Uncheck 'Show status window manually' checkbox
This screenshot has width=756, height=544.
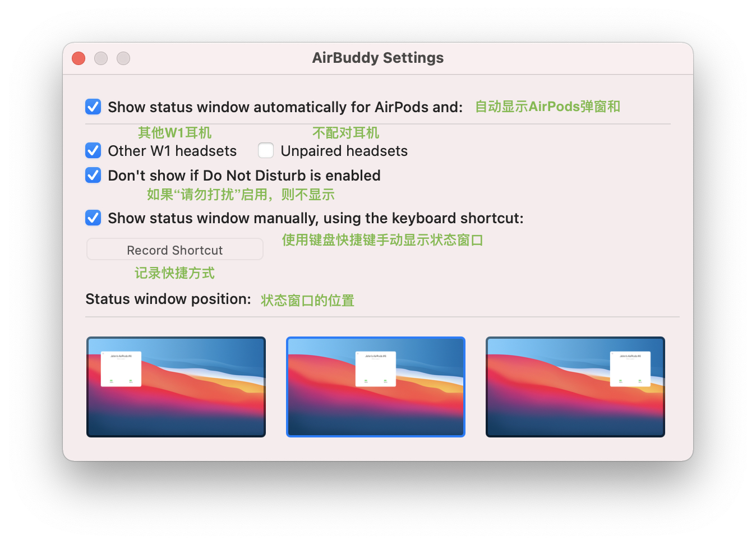[x=93, y=218]
